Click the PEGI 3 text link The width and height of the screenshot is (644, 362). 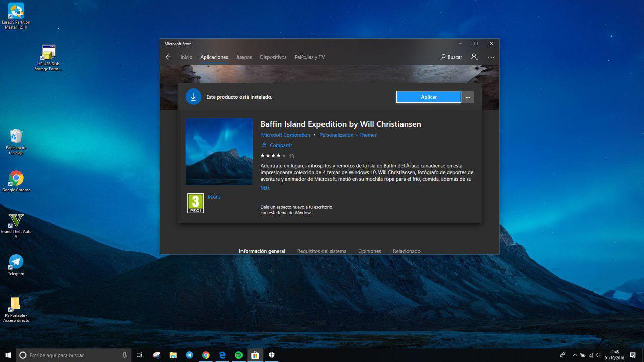214,197
